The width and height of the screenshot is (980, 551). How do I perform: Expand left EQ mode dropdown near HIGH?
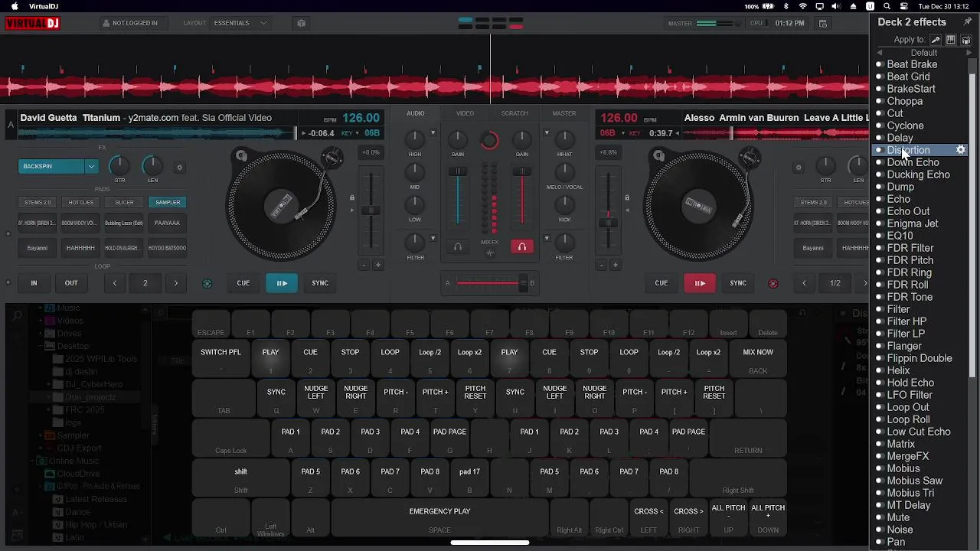click(433, 133)
